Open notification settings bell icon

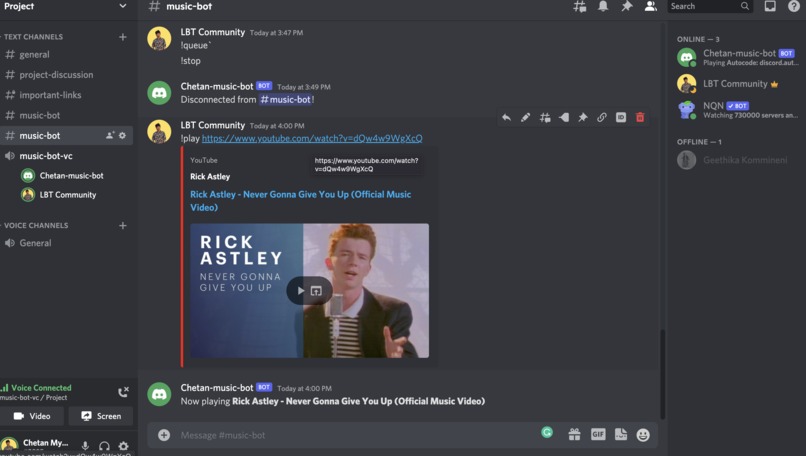coord(603,6)
